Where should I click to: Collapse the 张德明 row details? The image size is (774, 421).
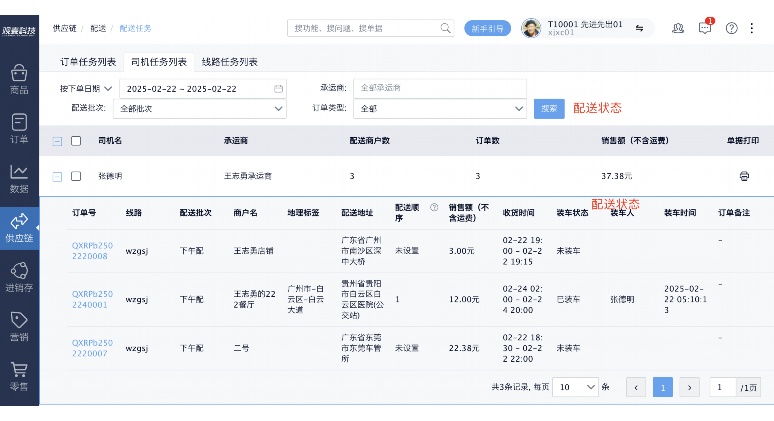(57, 176)
